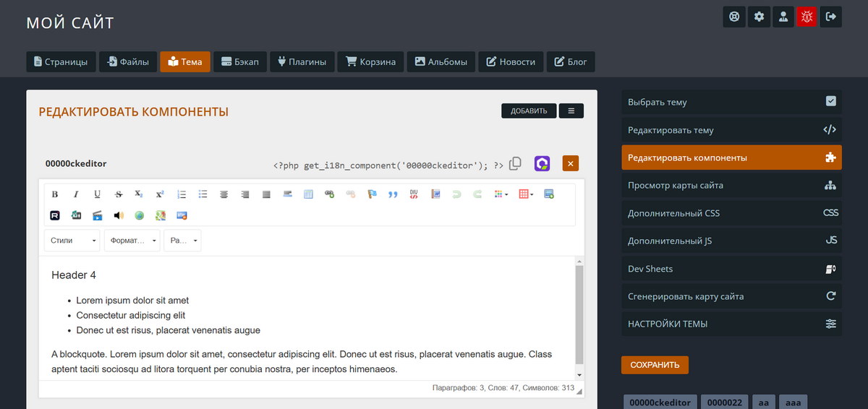Justify the text alignment

pyautogui.click(x=266, y=194)
